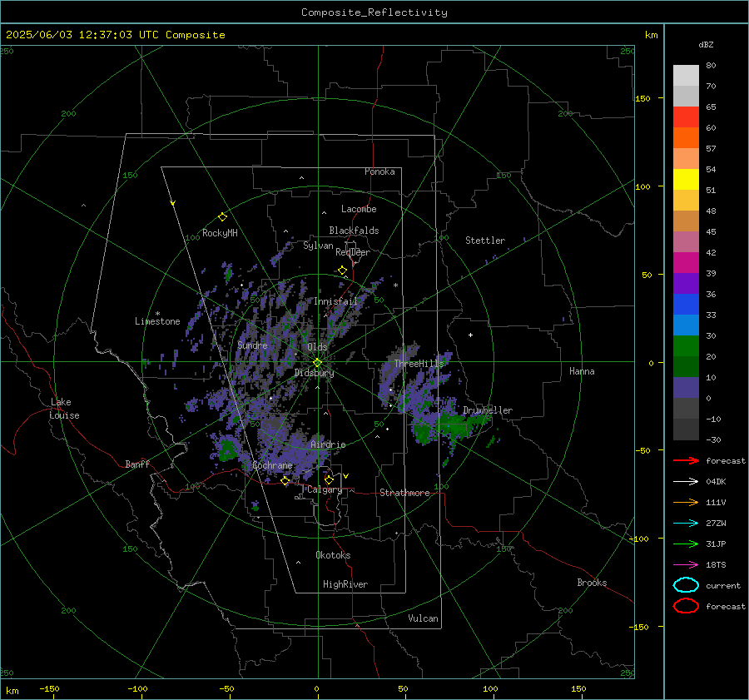Click the RockyMH label

(x=220, y=233)
